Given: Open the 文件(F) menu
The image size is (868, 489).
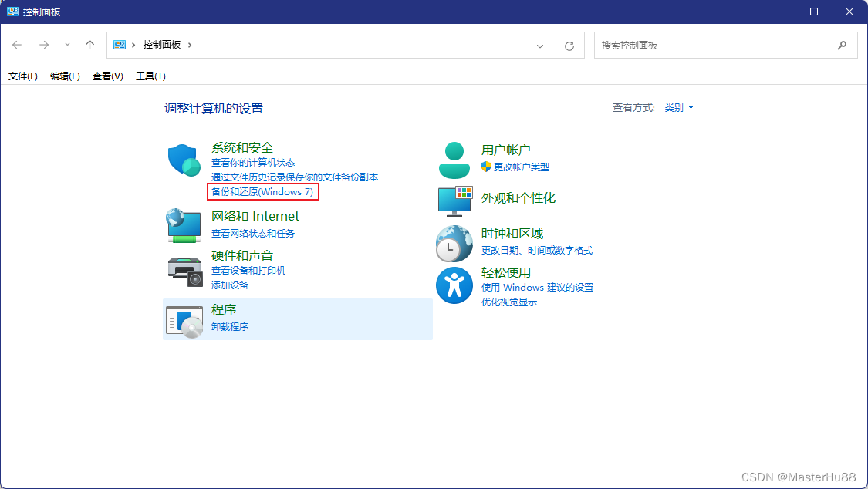Looking at the screenshot, I should [22, 76].
